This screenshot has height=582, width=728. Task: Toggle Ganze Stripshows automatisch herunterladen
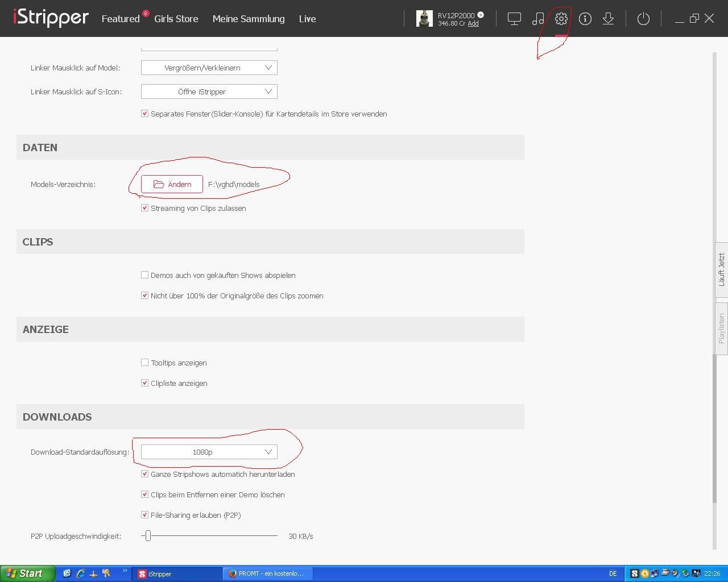click(144, 473)
